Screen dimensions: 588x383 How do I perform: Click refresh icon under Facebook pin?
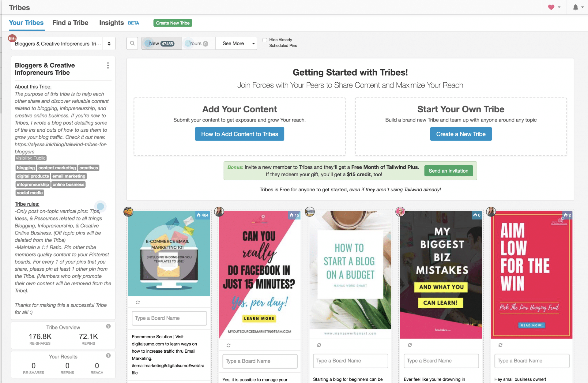click(228, 345)
